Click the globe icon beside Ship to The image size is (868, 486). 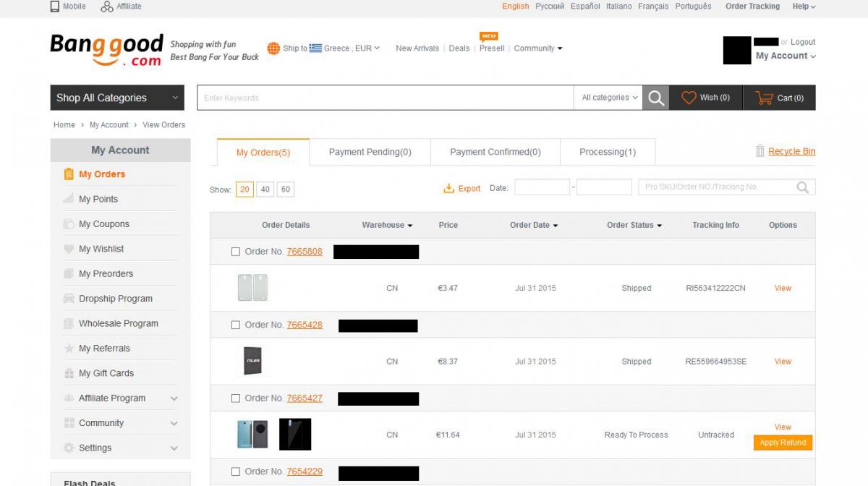pos(273,48)
